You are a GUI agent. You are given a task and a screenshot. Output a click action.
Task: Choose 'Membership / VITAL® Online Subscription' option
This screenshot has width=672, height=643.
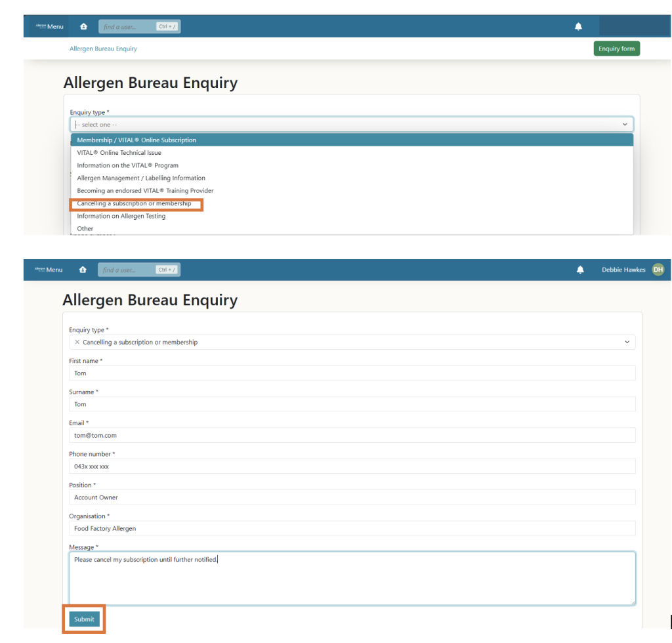[x=136, y=140]
